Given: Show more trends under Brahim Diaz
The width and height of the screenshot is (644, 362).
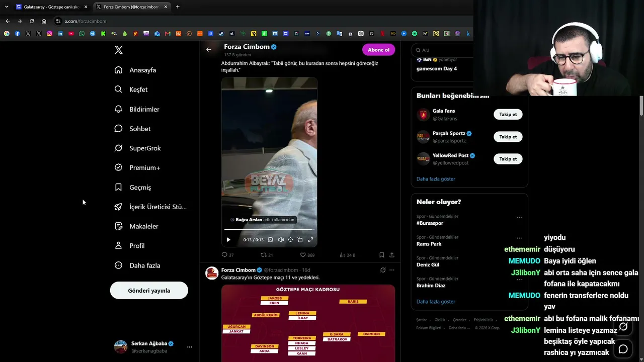Looking at the screenshot, I should click(x=436, y=302).
